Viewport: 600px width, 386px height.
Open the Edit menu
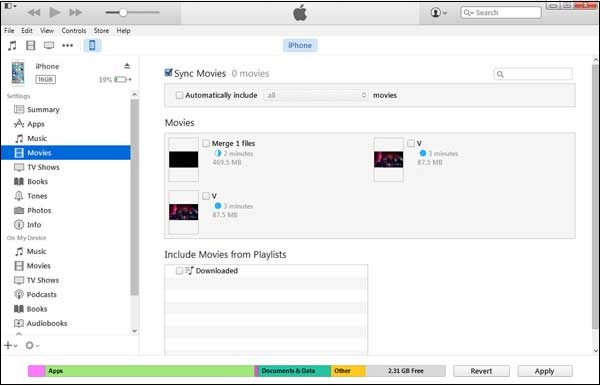27,31
